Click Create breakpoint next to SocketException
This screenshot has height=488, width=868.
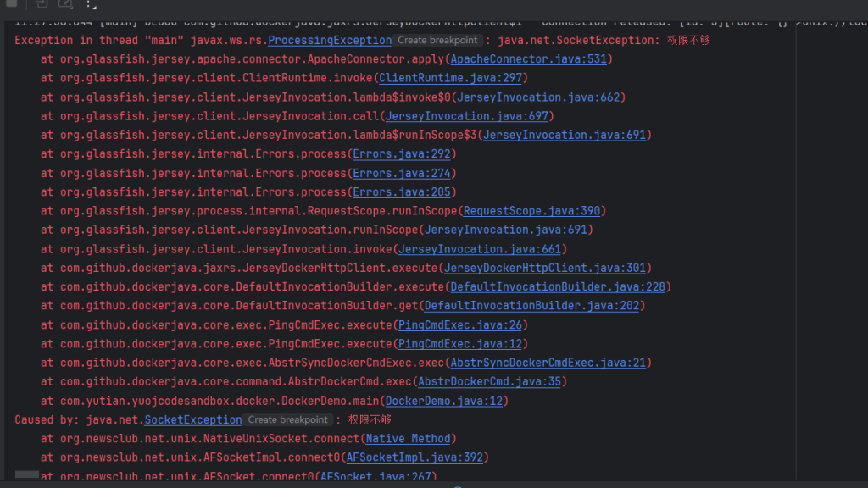pos(287,419)
